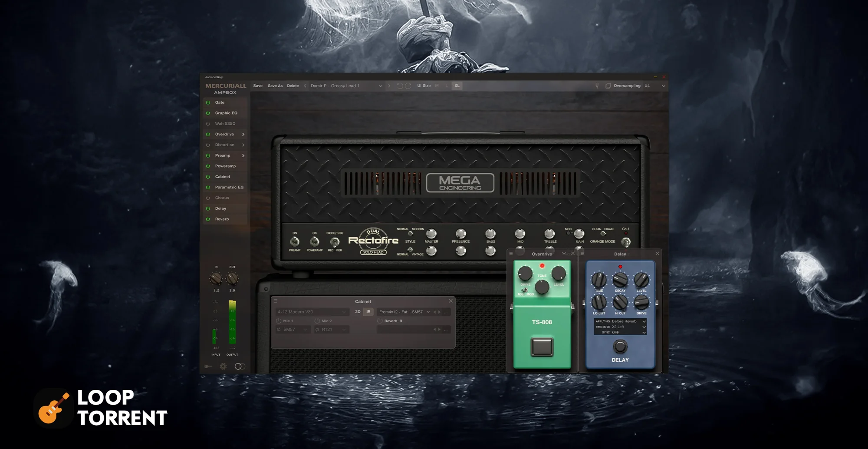Click the guitar cable jack icon at bottom left

[208, 366]
